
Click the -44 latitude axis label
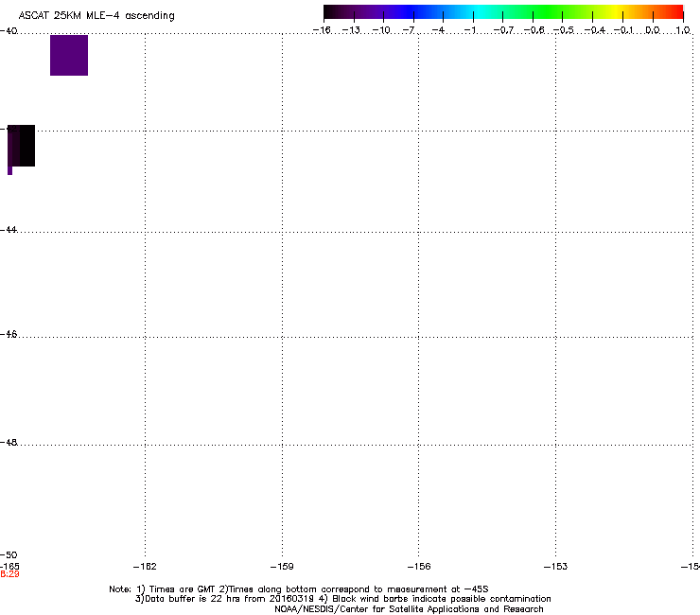[9, 230]
